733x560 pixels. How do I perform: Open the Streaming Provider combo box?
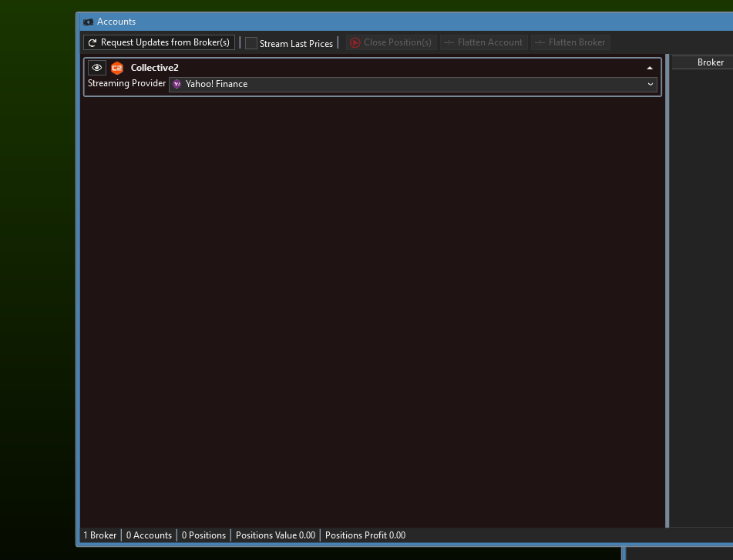click(x=412, y=84)
